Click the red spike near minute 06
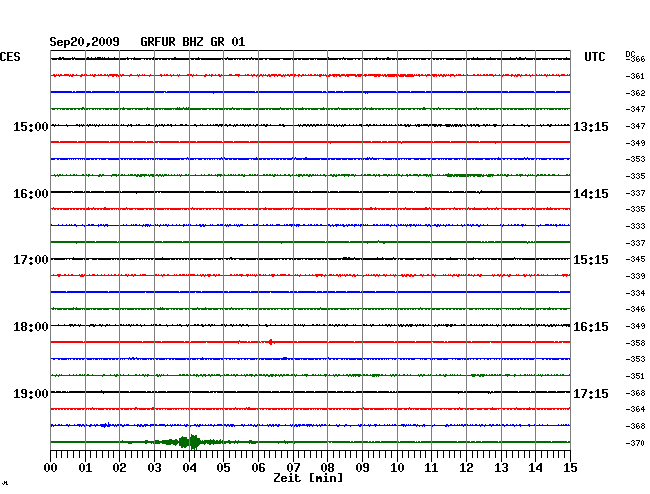The width and height of the screenshot is (650, 494). 270,342
